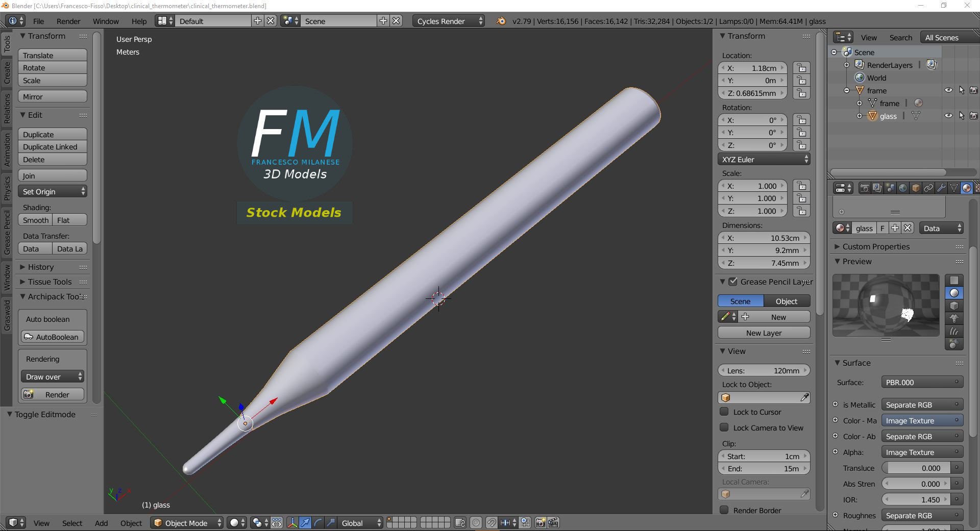
Task: Open the Object properties tab (cube icon)
Action: (x=916, y=188)
